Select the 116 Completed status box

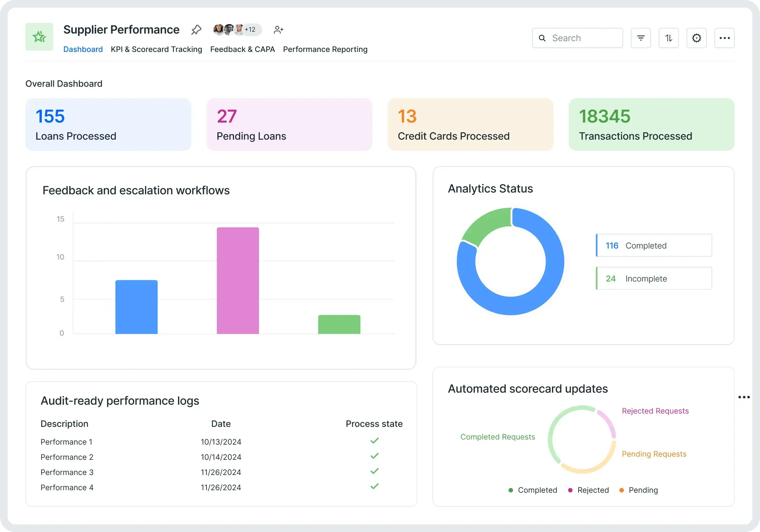click(x=654, y=246)
